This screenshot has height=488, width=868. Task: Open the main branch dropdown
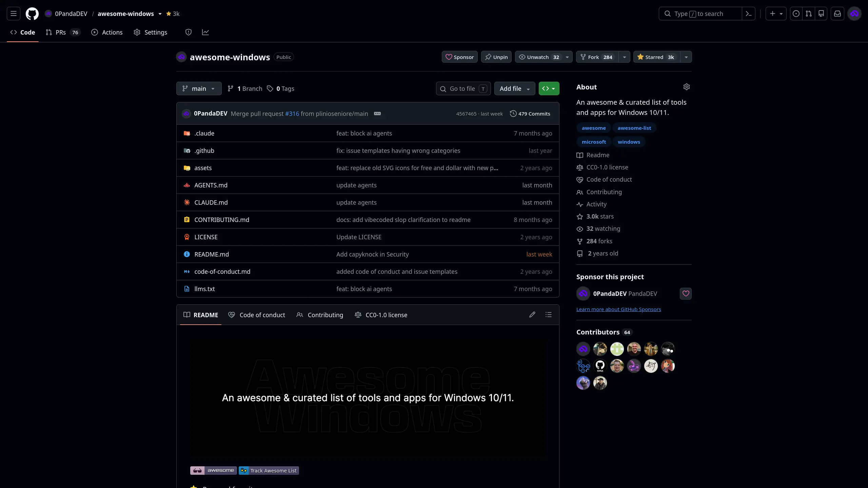pos(199,88)
